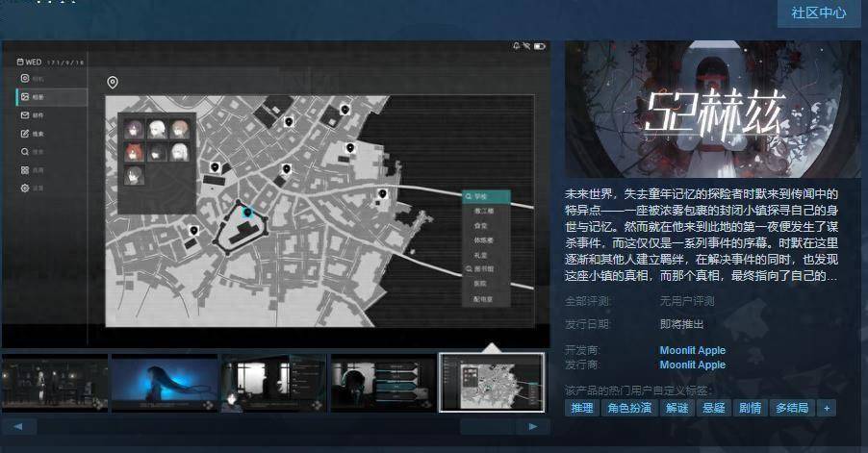Open the blue glowing silhouette thumbnail
The image size is (868, 453).
click(x=165, y=383)
